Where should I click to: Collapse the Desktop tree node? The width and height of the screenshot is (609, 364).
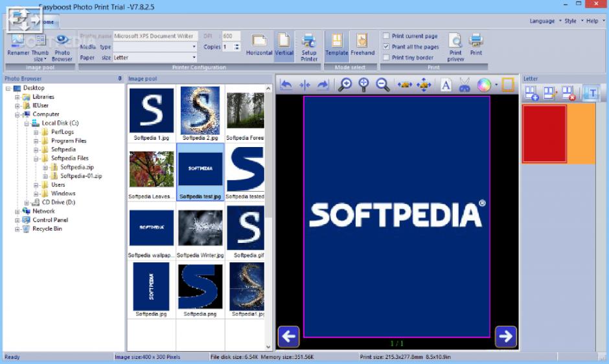tap(8, 88)
